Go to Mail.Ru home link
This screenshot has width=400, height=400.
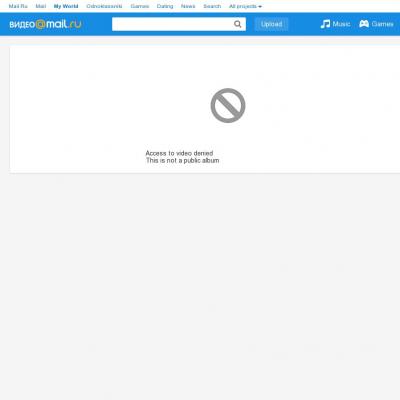[18, 6]
